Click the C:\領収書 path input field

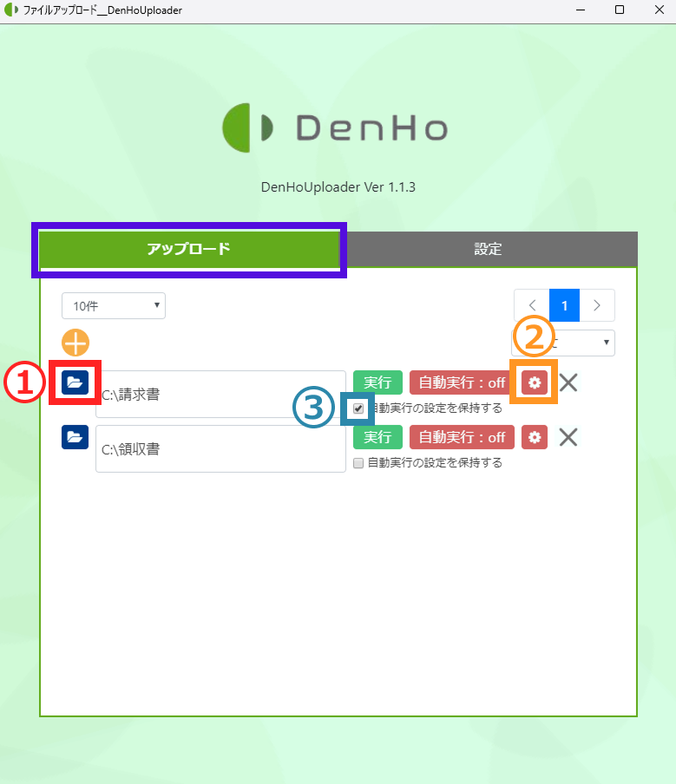tap(220, 449)
